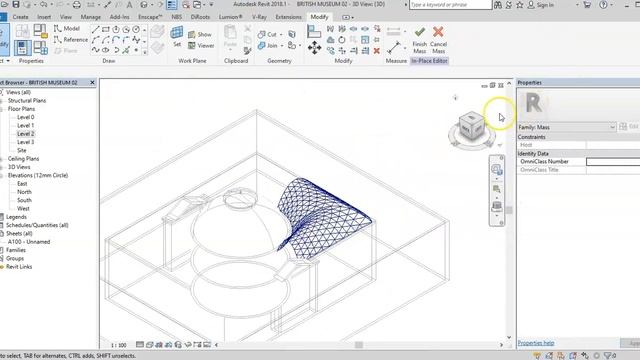Click Cancel Mass red X
Screen dimensions: 640x360
click(x=438, y=40)
